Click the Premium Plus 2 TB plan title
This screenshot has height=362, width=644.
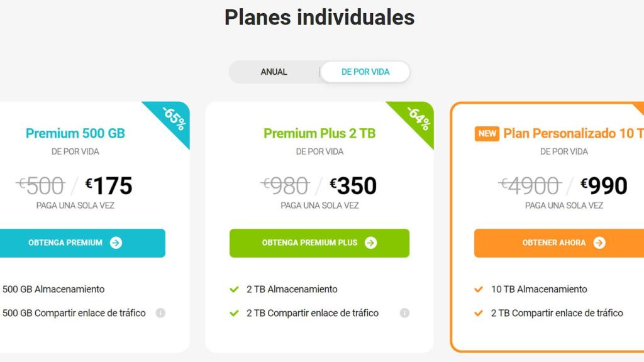click(x=319, y=133)
